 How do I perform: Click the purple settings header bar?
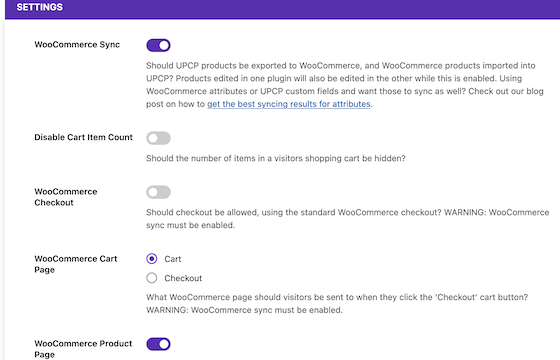click(282, 9)
